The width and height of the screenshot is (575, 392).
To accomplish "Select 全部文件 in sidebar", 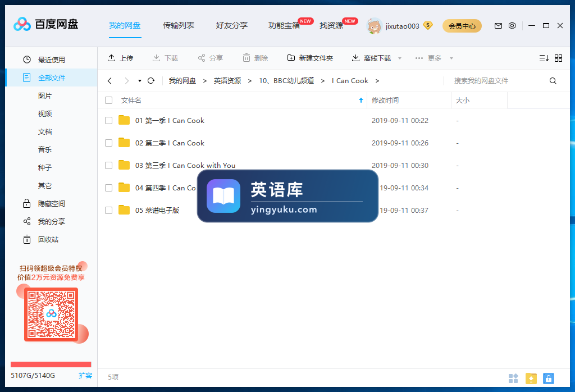I will point(52,78).
